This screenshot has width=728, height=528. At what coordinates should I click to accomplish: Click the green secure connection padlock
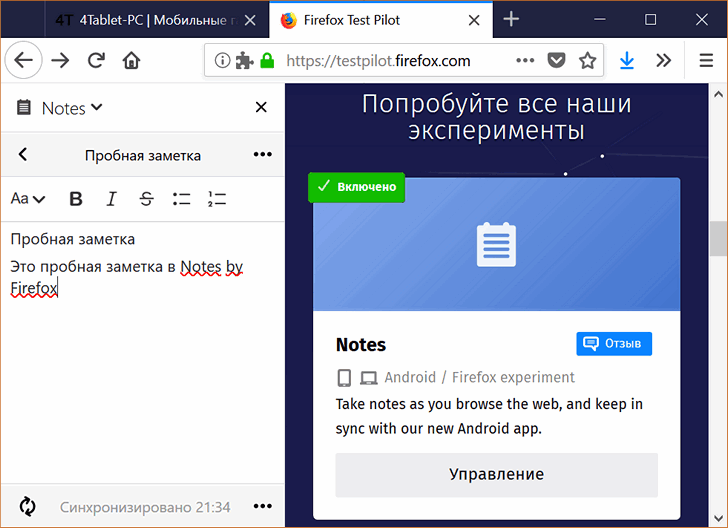pos(267,60)
